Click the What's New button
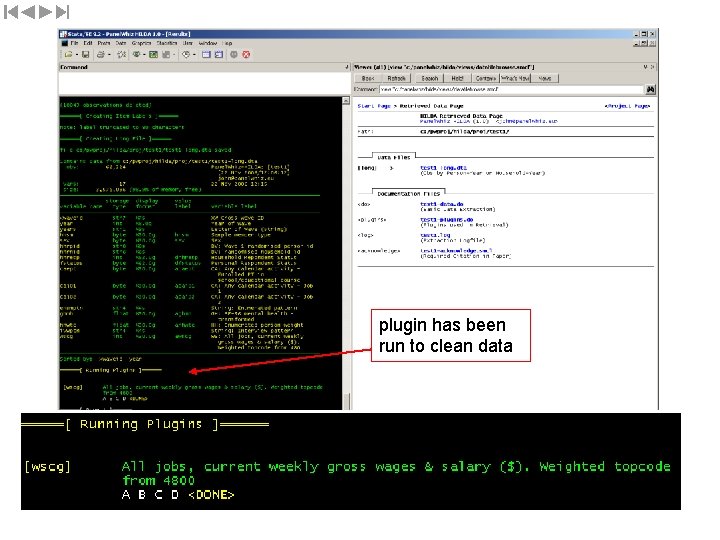 [x=516, y=79]
